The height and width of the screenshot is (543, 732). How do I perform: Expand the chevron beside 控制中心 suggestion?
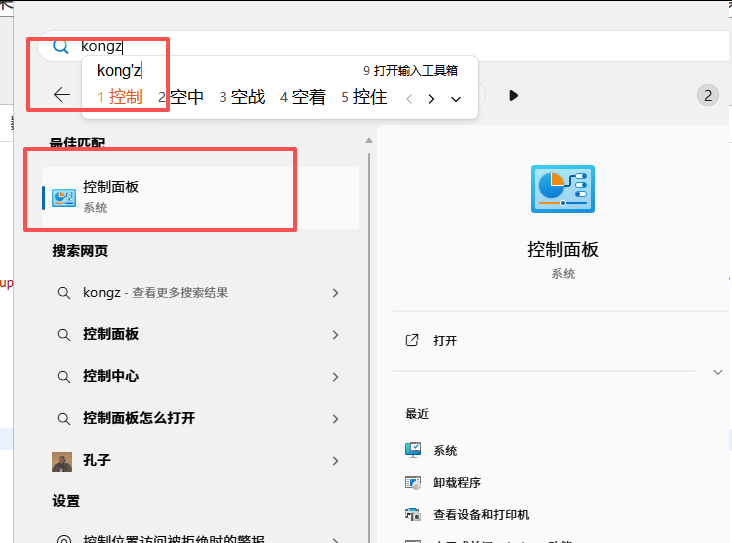point(335,377)
